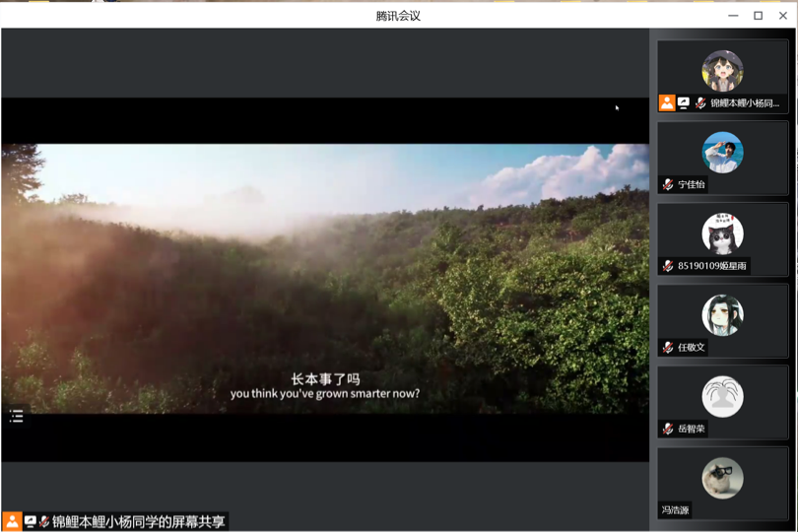Click the 冯浩源 name label
The width and height of the screenshot is (798, 532).
(x=676, y=510)
